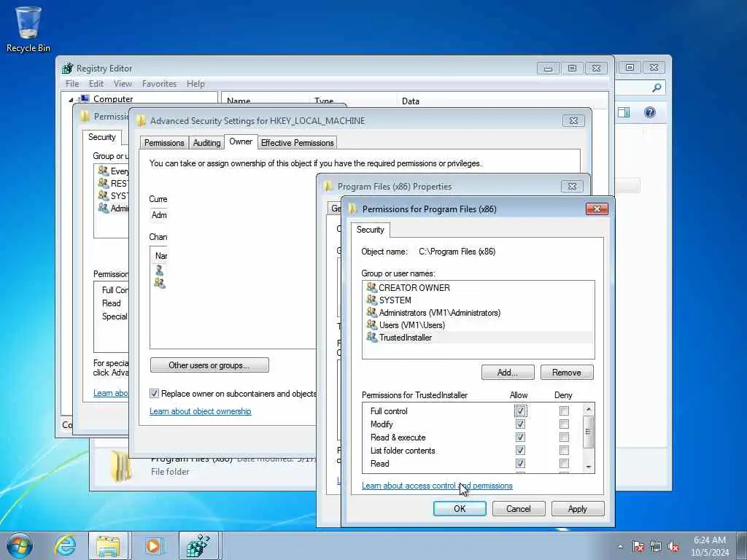Image resolution: width=747 pixels, height=560 pixels.
Task: Confirm with OK in Permissions dialog
Action: point(460,508)
